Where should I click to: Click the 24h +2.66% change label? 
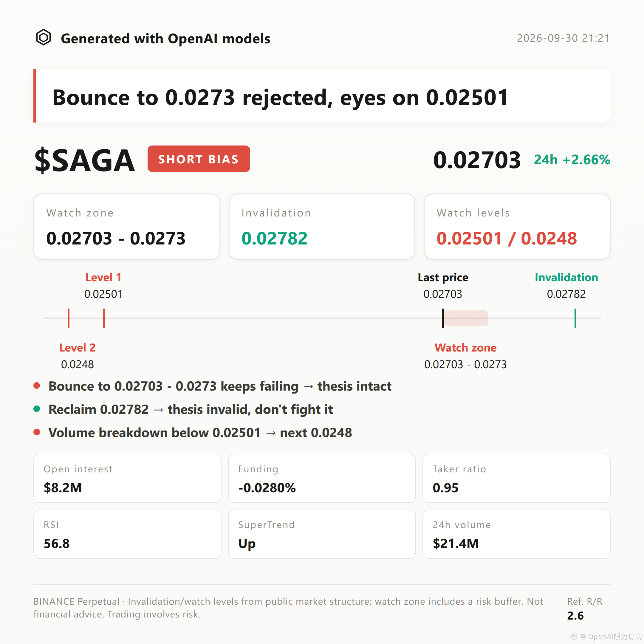[572, 160]
